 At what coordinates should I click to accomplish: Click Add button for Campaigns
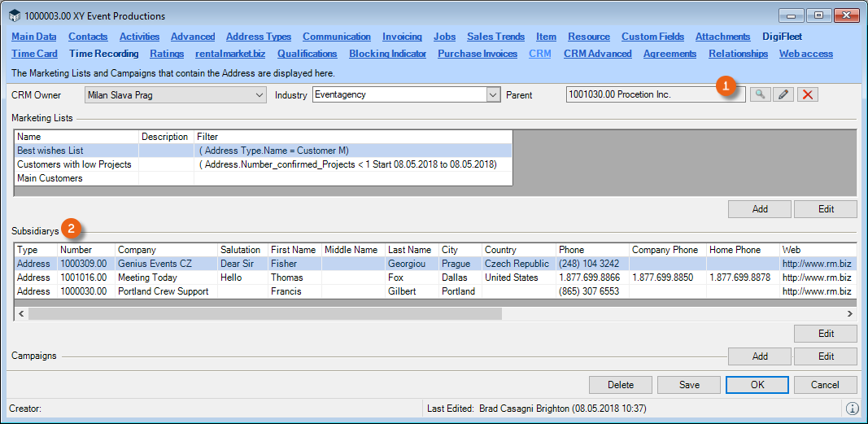tap(760, 356)
